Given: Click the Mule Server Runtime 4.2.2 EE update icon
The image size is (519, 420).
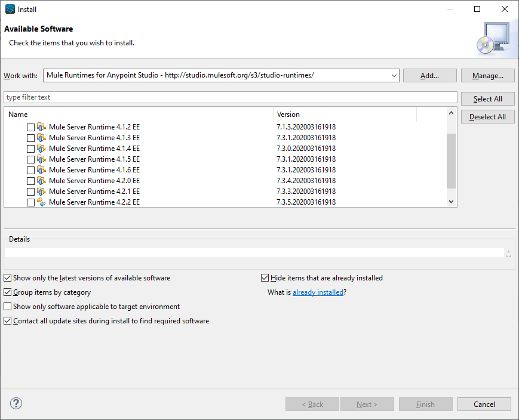Looking at the screenshot, I should coord(41,202).
